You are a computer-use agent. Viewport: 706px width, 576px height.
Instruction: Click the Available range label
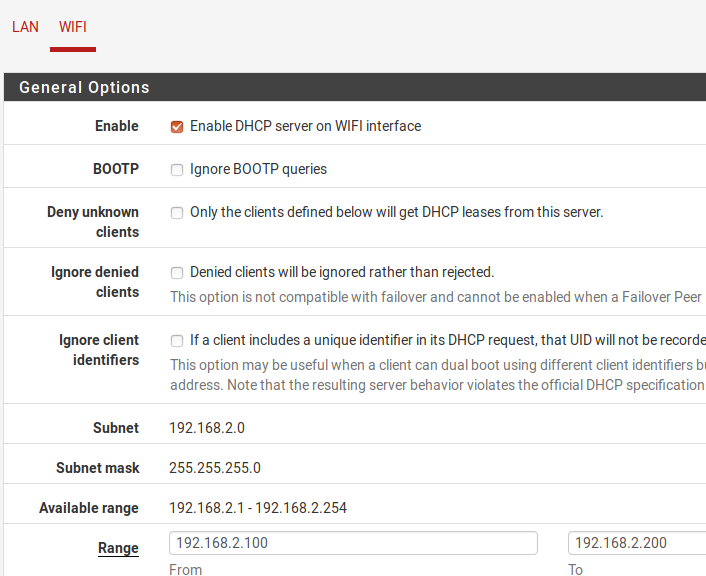(x=89, y=508)
